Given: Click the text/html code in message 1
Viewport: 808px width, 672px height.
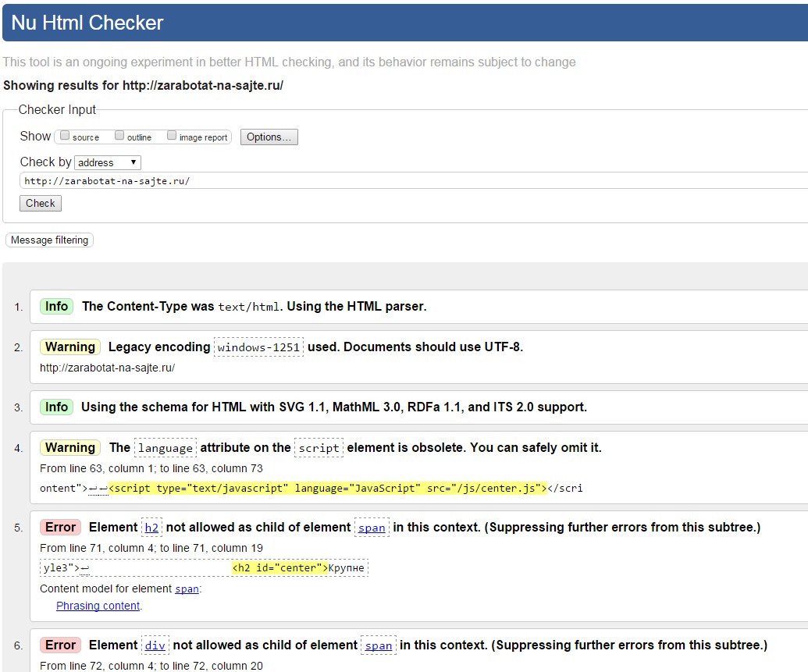Looking at the screenshot, I should [x=249, y=307].
